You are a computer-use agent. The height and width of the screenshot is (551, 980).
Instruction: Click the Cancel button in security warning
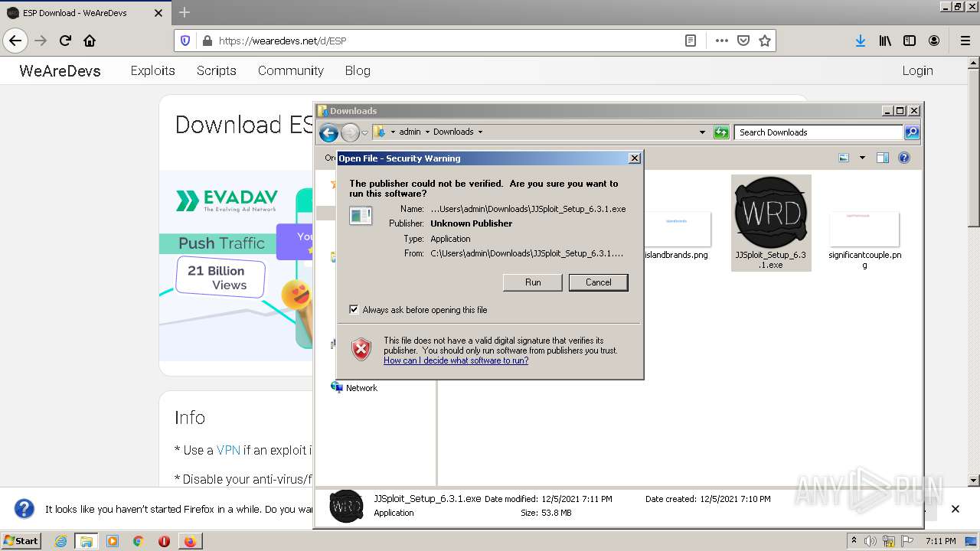coord(598,282)
